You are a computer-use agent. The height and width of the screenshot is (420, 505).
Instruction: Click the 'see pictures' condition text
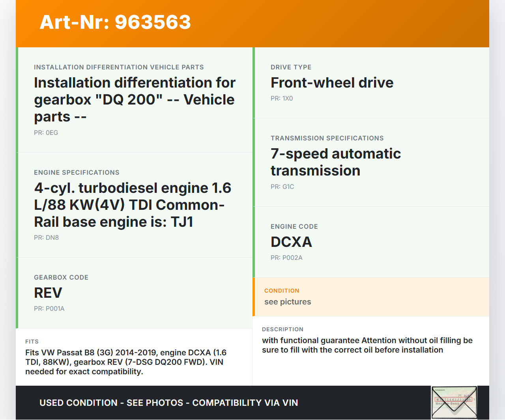288,302
